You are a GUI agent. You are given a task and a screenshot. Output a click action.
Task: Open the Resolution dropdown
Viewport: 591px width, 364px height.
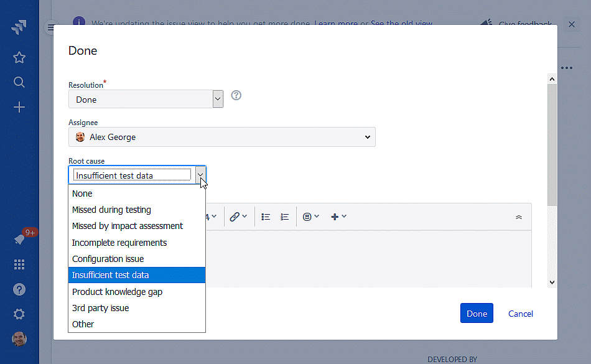[217, 98]
